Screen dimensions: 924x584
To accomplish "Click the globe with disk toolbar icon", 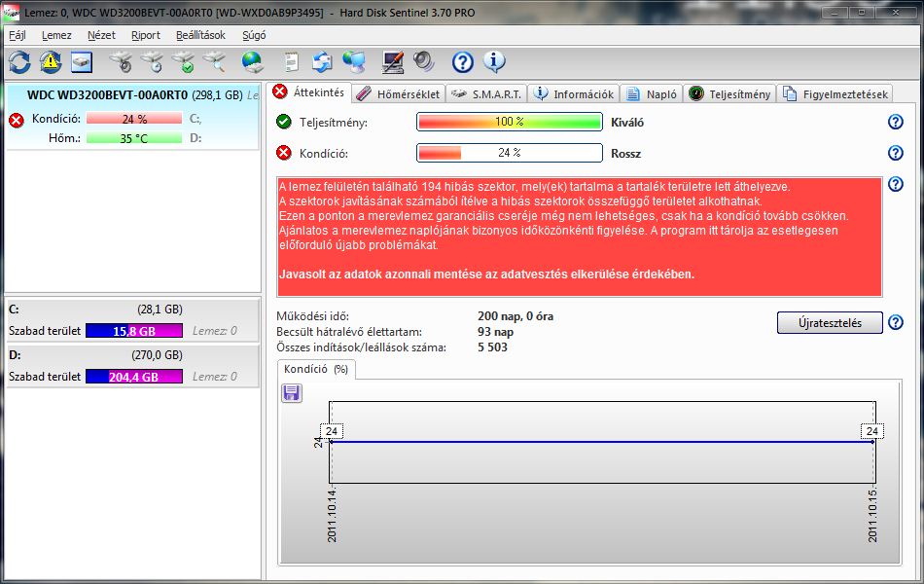I will click(252, 62).
